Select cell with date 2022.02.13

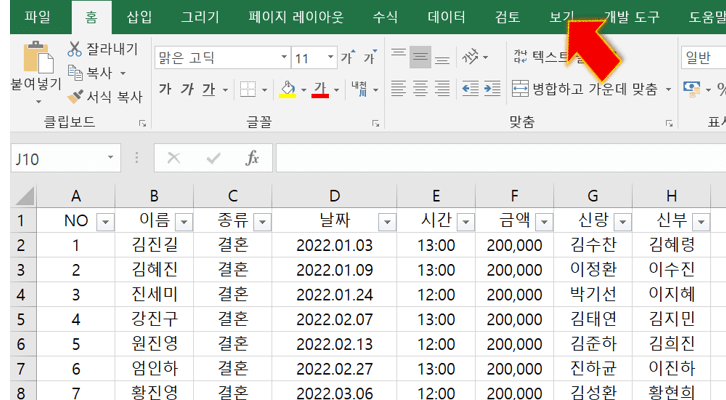(334, 344)
